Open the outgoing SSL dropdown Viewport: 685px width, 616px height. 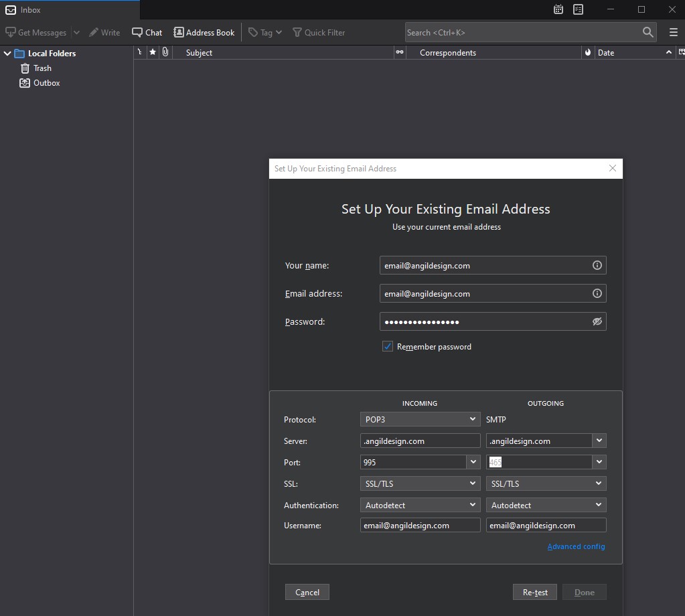[546, 483]
